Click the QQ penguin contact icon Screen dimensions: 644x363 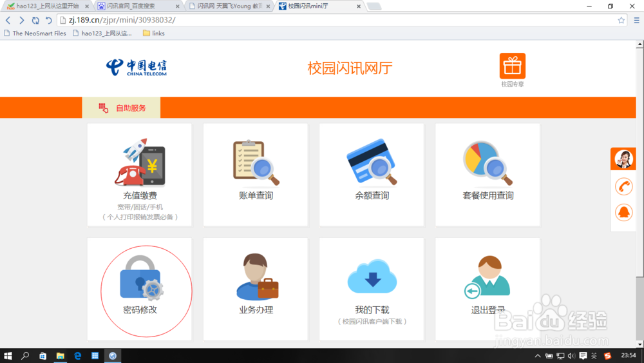(x=623, y=212)
